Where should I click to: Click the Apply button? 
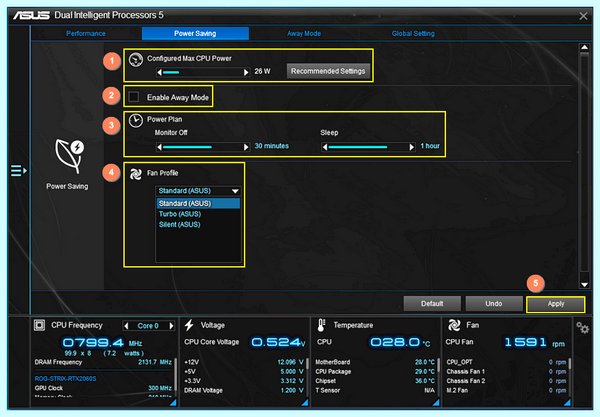click(556, 304)
